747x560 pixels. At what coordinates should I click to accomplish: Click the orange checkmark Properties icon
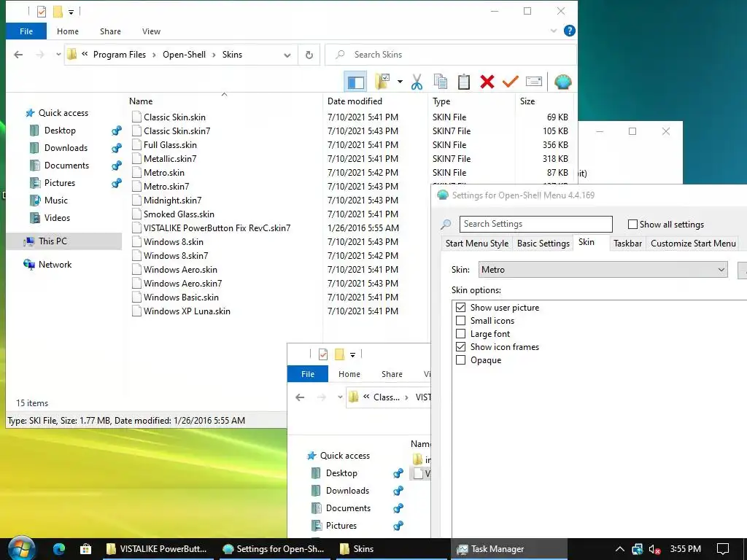tap(510, 82)
